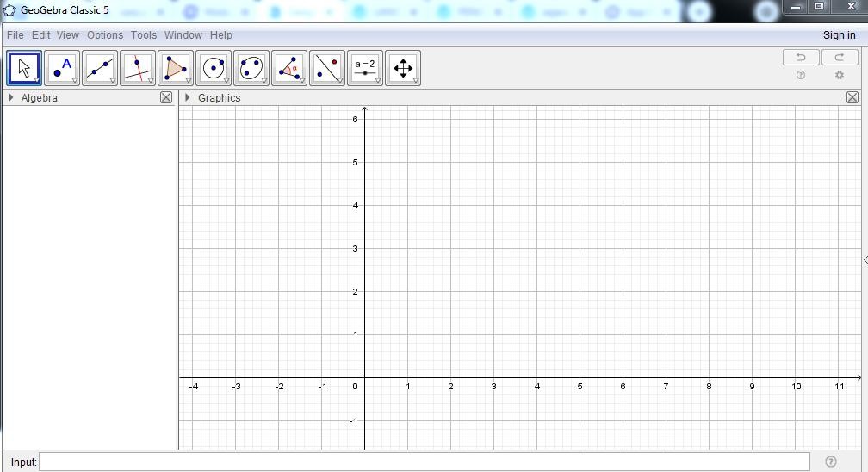This screenshot has height=472, width=868.
Task: Toggle the Graphics style bar triangle
Action: [188, 97]
